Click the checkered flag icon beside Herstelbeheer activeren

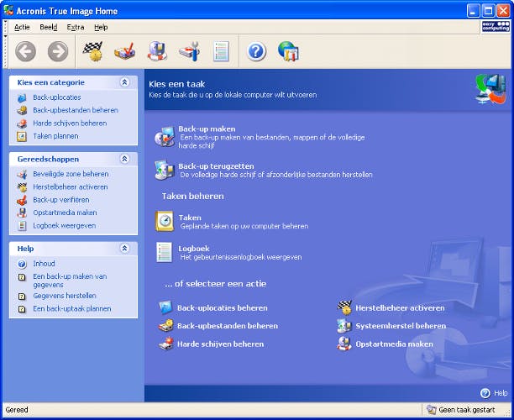(x=344, y=308)
